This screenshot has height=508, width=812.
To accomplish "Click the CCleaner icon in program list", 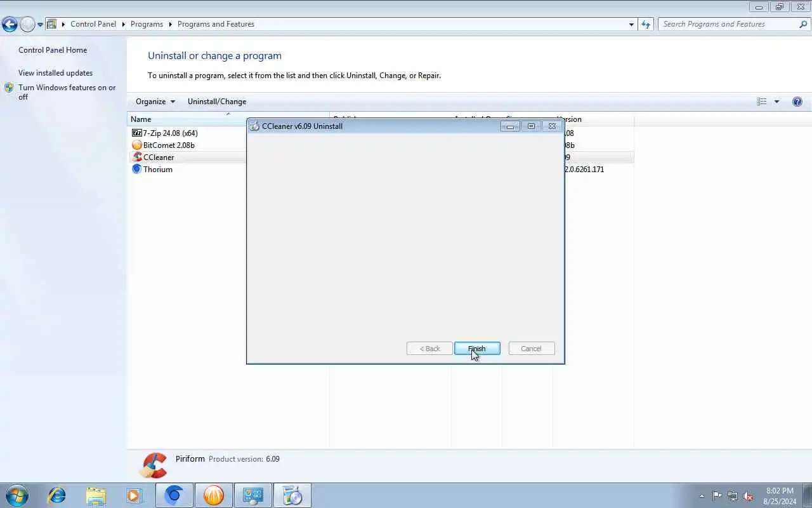I will [136, 157].
